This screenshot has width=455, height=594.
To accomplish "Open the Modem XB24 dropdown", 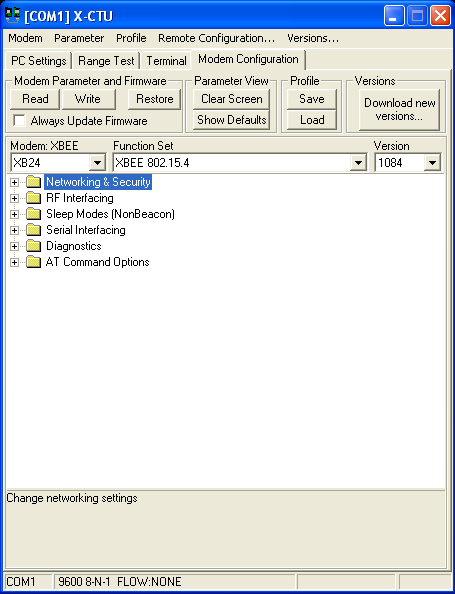I will tap(97, 163).
